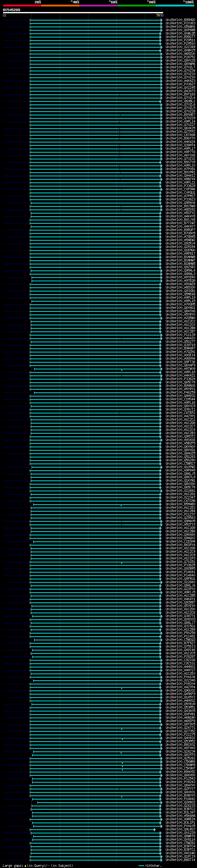Select the label UniRef100_C6T898
This screenshot has width=197, height=868.
[x=180, y=135]
